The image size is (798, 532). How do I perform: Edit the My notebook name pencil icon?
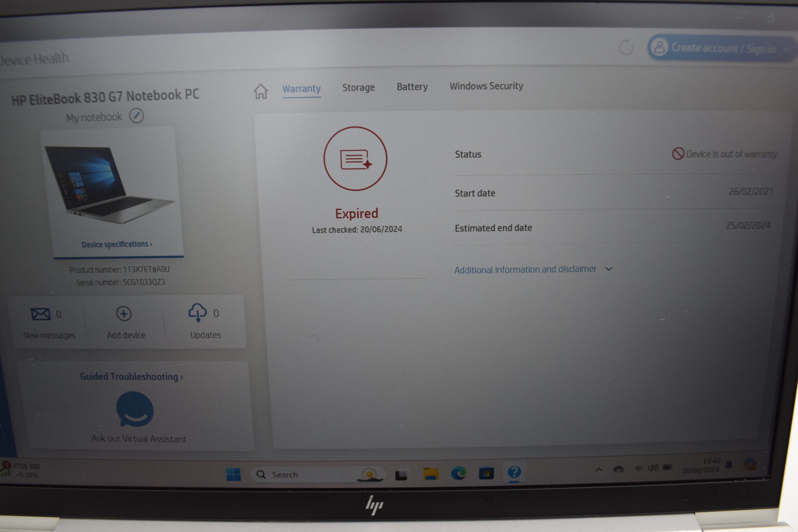(137, 116)
